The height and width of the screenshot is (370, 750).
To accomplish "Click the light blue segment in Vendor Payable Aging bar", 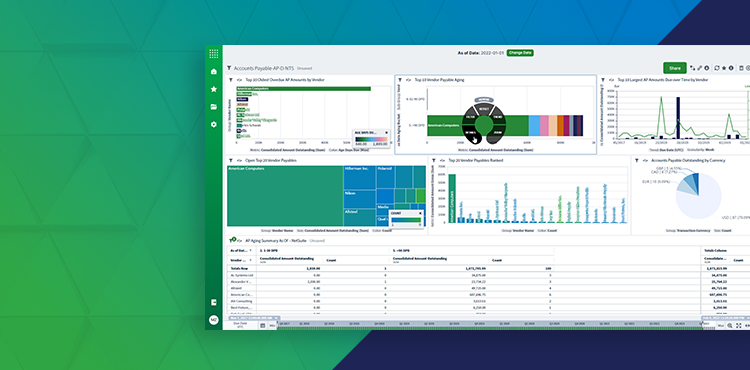I will [534, 125].
